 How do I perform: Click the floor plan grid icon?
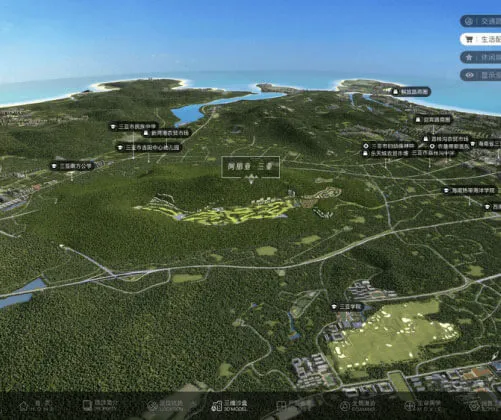[x=281, y=406]
